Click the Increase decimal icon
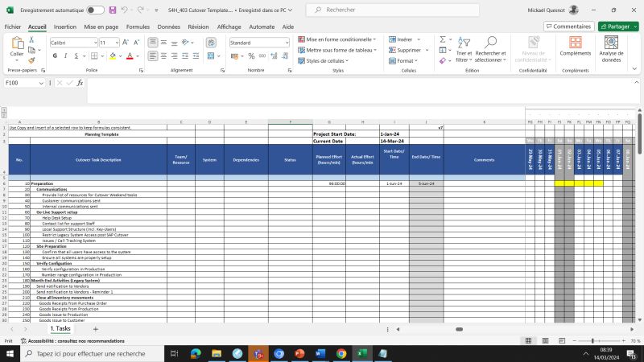644x362 pixels. pos(274,56)
